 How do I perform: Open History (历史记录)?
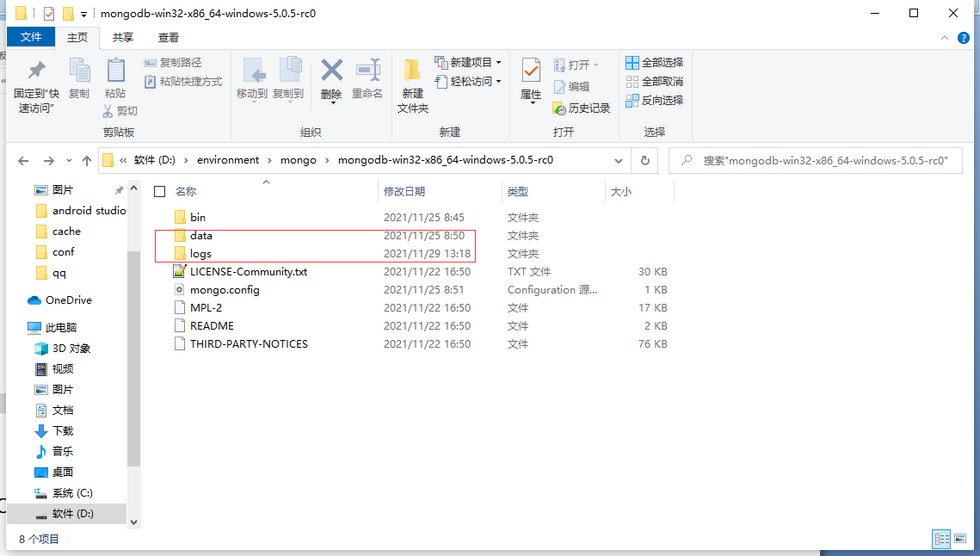coord(582,108)
